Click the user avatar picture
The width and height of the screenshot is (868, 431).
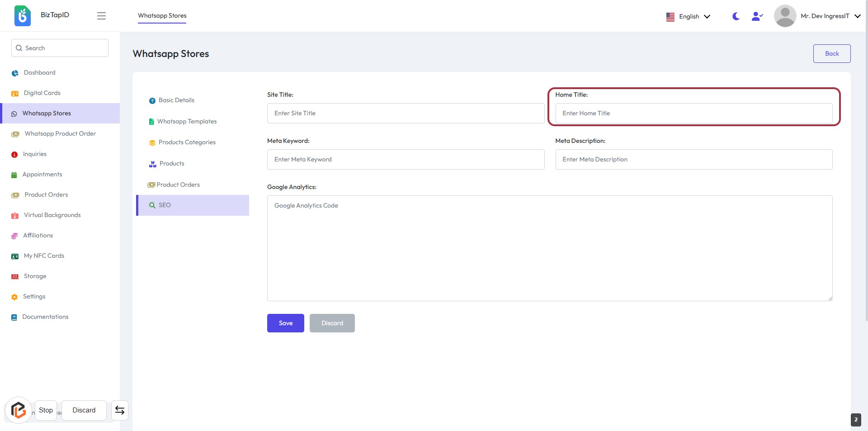point(785,16)
